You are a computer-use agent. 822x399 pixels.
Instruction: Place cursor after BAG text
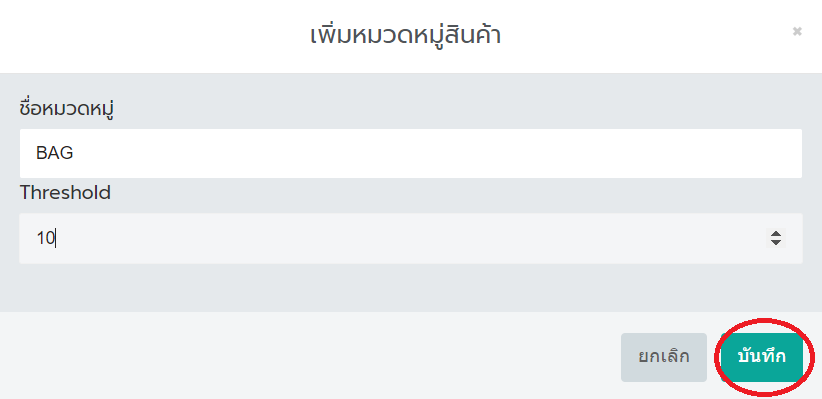(x=75, y=154)
